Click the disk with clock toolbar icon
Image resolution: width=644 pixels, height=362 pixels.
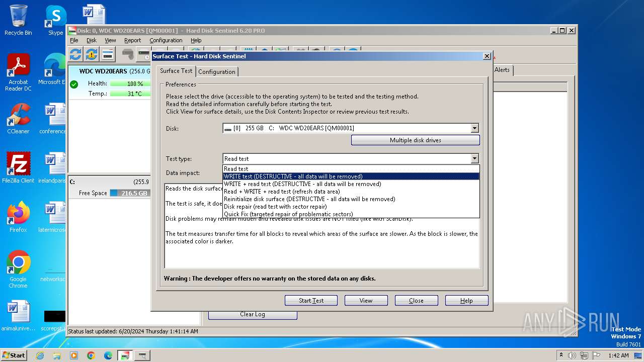click(144, 54)
